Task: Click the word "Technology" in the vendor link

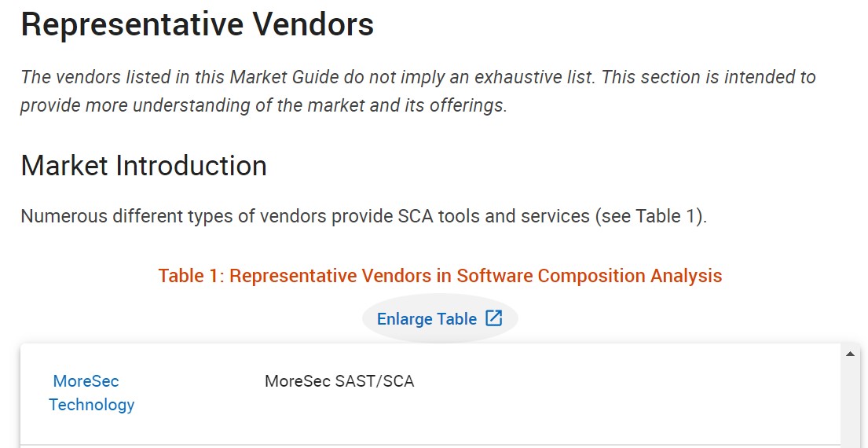Action: coord(91,405)
